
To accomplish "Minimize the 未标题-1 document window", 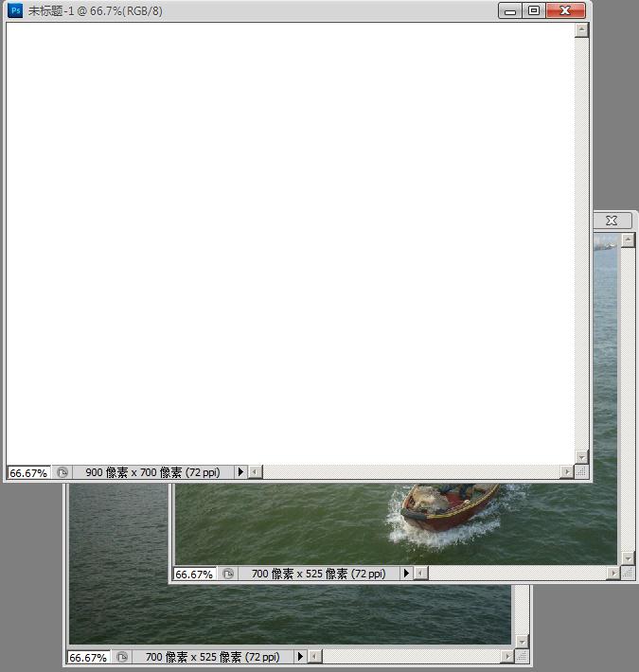I will (x=510, y=10).
